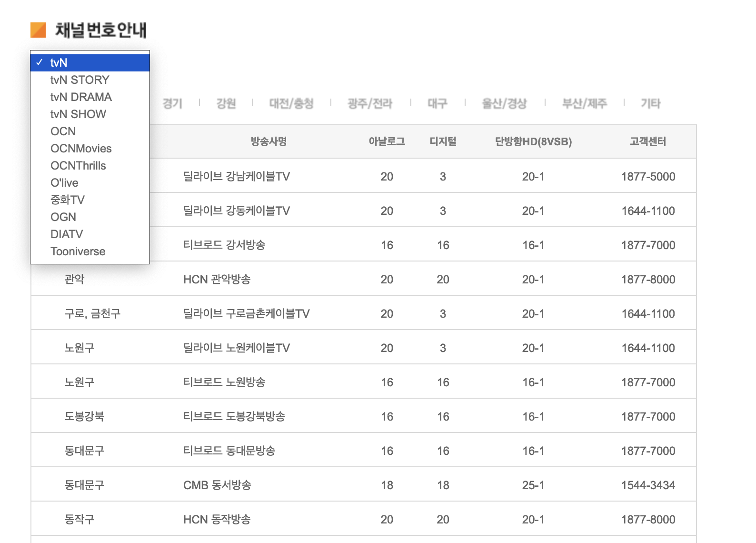Click the 티브로드 노원방송 row name
Image resolution: width=756 pixels, height=543 pixels.
pos(224,382)
